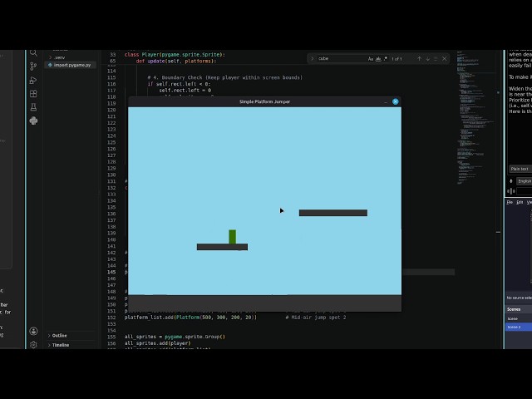
Task: Click the Scenes panel header in OBS
Action: (x=519, y=309)
